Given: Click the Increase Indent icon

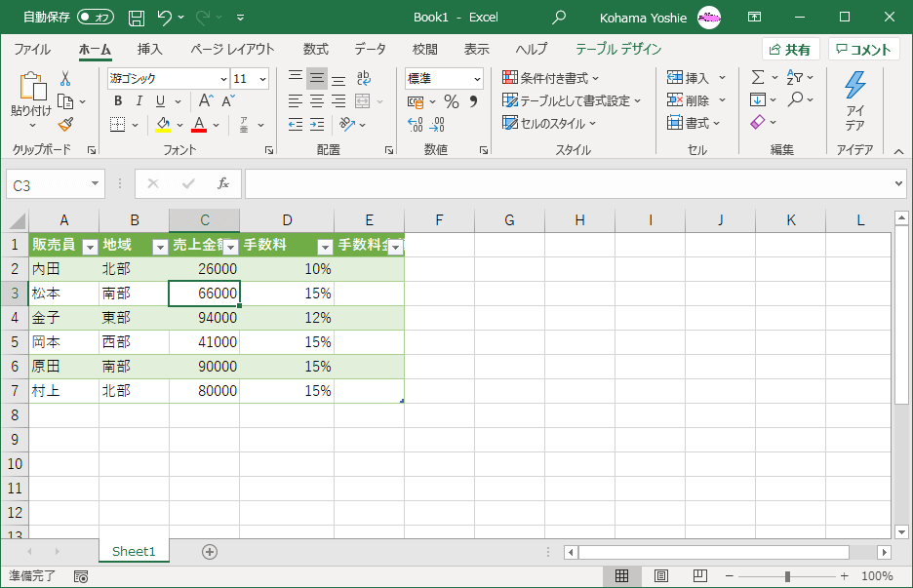Looking at the screenshot, I should [317, 124].
